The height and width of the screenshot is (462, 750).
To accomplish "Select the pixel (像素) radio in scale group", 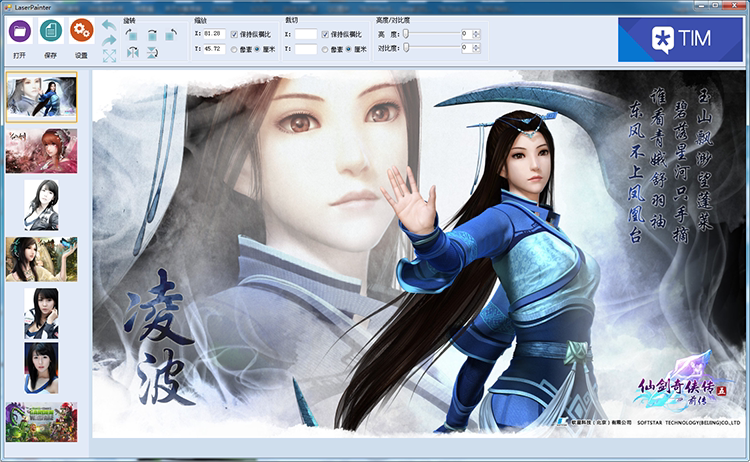I will coord(234,49).
